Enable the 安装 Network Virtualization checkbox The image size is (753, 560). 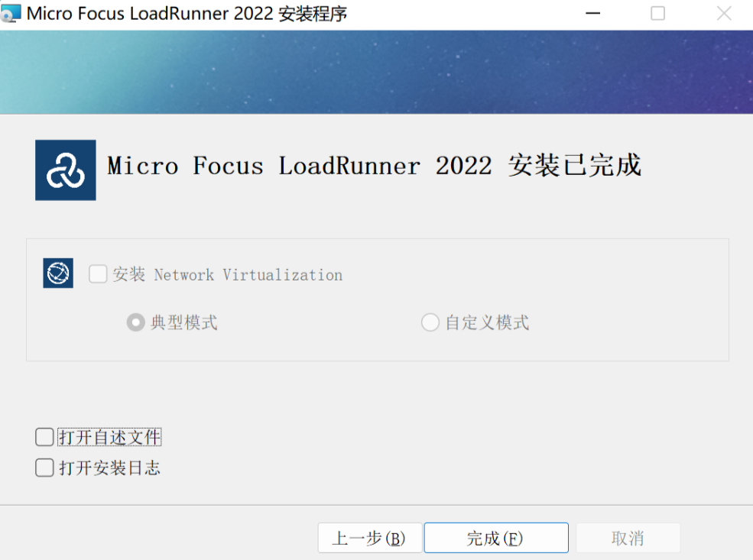pos(98,274)
